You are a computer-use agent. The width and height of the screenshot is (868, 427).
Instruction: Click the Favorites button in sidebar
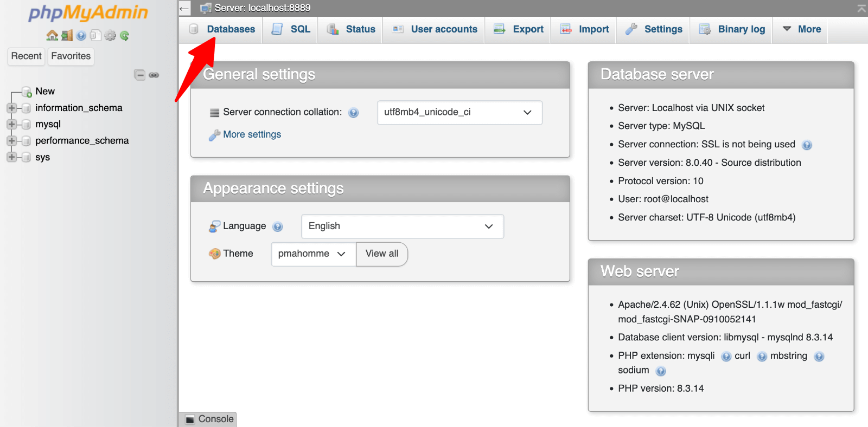pyautogui.click(x=71, y=56)
